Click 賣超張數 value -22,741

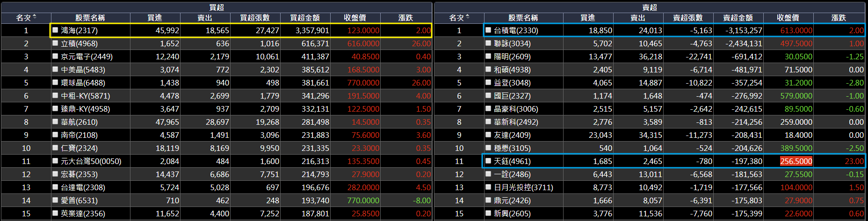click(x=698, y=57)
